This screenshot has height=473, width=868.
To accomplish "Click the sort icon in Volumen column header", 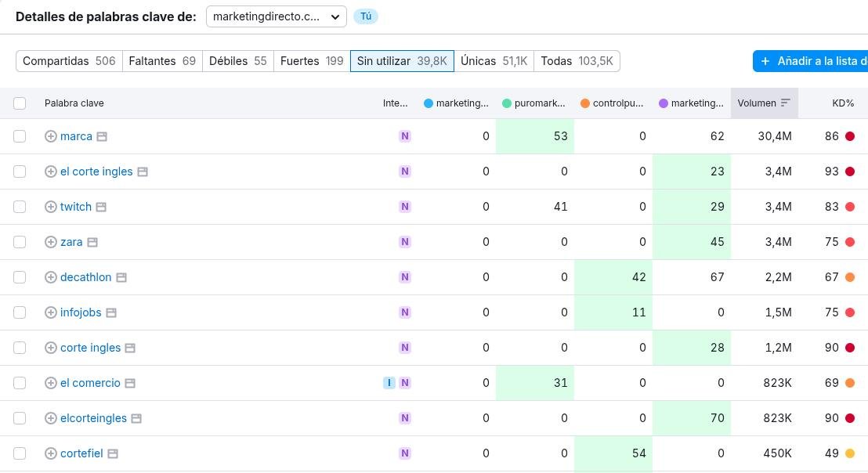I will pyautogui.click(x=785, y=103).
